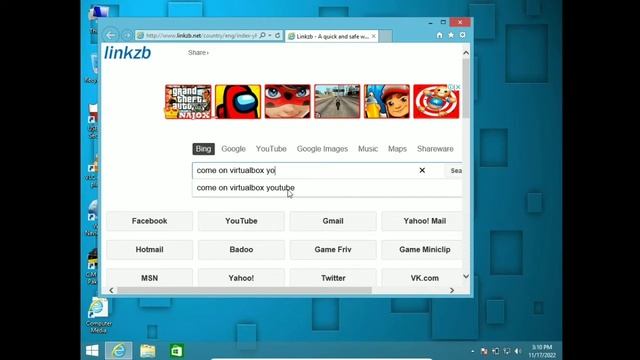Open File Explorer from the taskbar
The width and height of the screenshot is (640, 360).
tap(148, 351)
